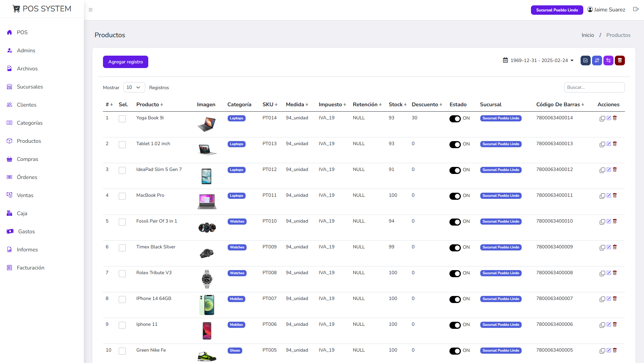The width and height of the screenshot is (644, 363).
Task: Open the date range picker dropdown
Action: click(538, 60)
